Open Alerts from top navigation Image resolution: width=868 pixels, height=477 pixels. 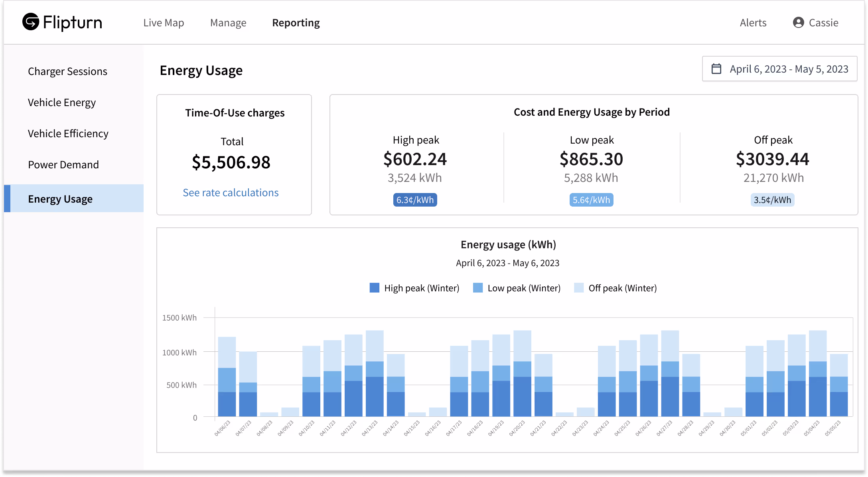(753, 23)
